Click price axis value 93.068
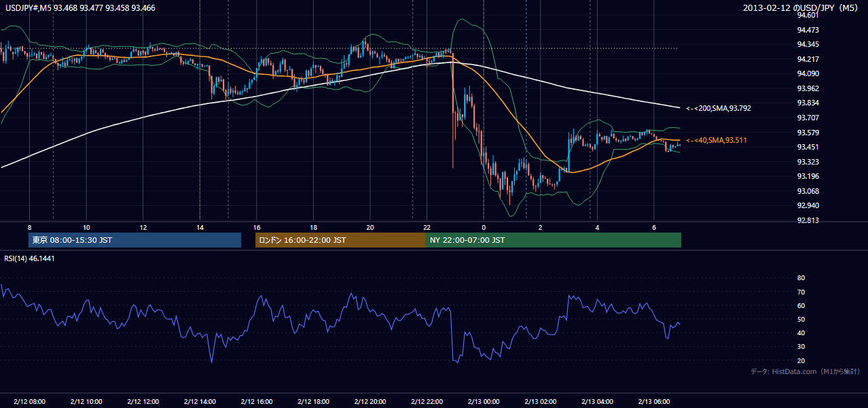 pyautogui.click(x=807, y=191)
